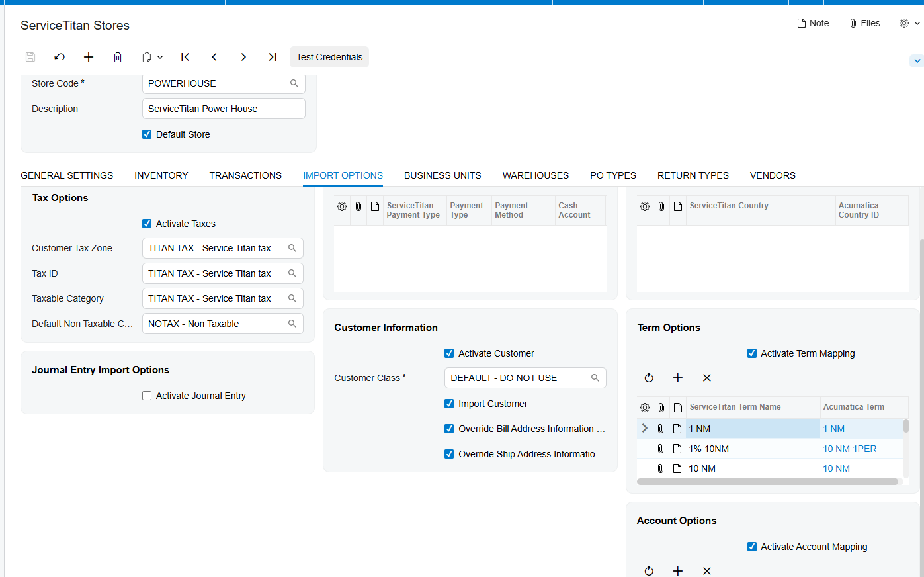Screen dimensions: 924x577
Task: Refresh the Account Options grid
Action: [649, 570]
